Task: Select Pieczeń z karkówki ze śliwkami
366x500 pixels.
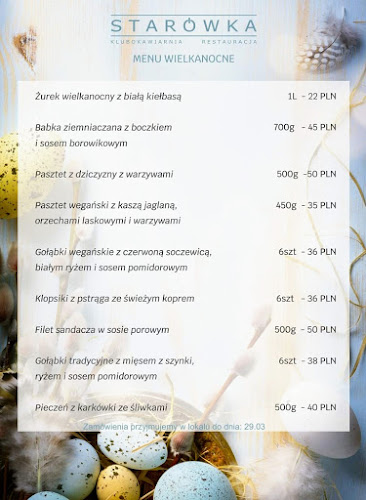Action: pos(101,407)
